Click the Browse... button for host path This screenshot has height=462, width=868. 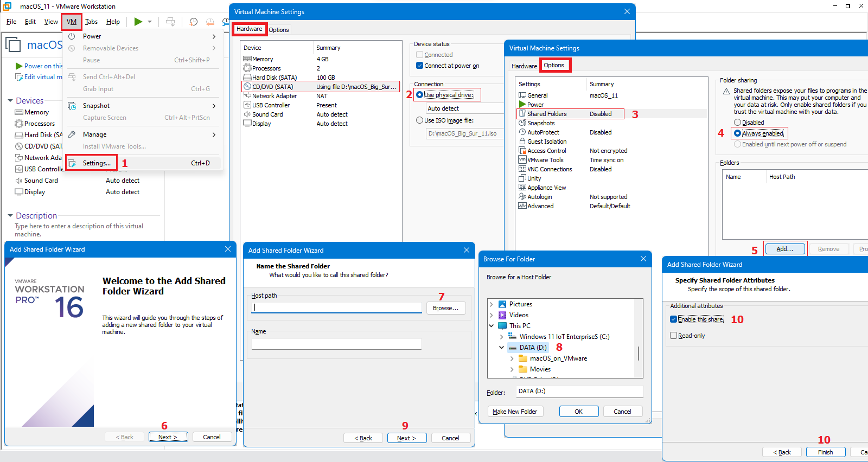[446, 308]
